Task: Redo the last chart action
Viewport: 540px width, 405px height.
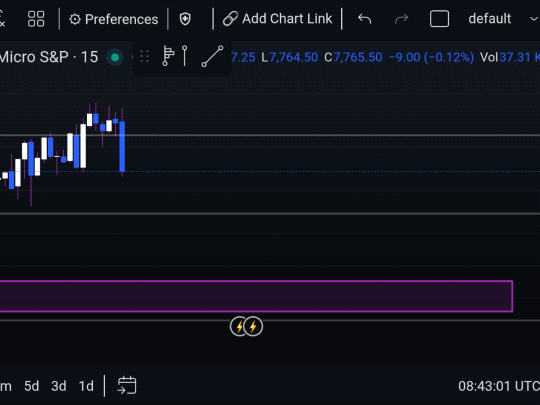Action: point(401,19)
